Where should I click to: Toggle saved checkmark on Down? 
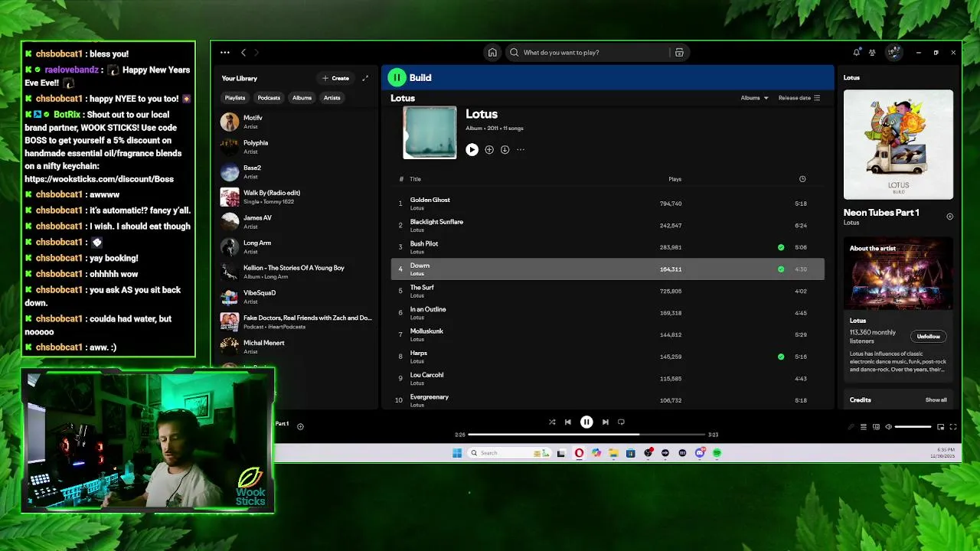point(781,269)
